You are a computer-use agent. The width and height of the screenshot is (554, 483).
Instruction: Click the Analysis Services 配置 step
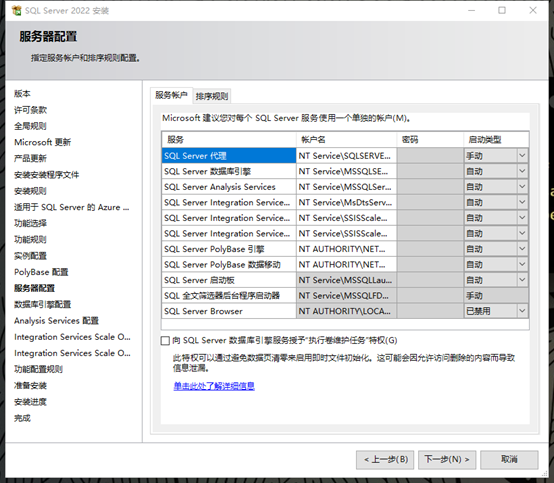57,320
